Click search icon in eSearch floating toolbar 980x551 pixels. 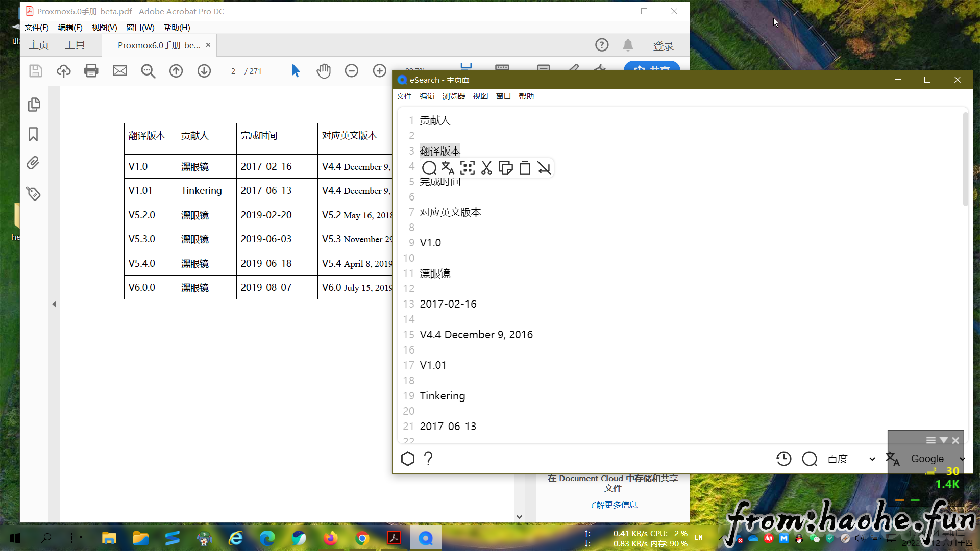click(x=429, y=168)
